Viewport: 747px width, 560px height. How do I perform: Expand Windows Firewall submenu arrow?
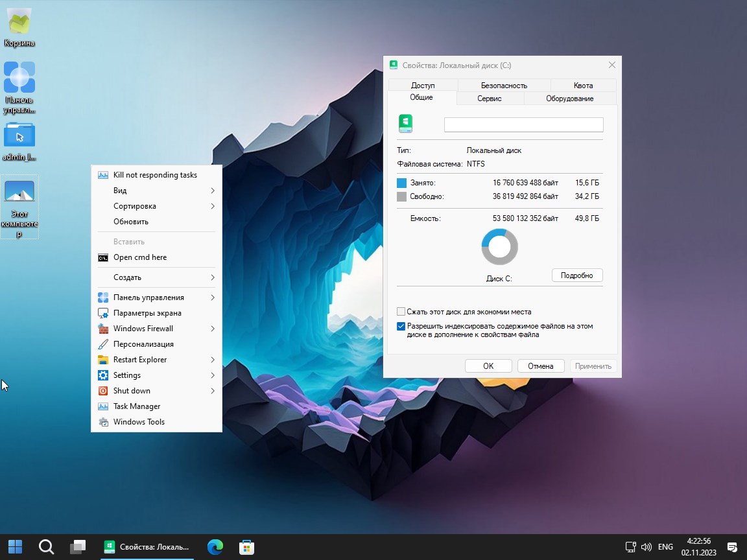tap(213, 329)
